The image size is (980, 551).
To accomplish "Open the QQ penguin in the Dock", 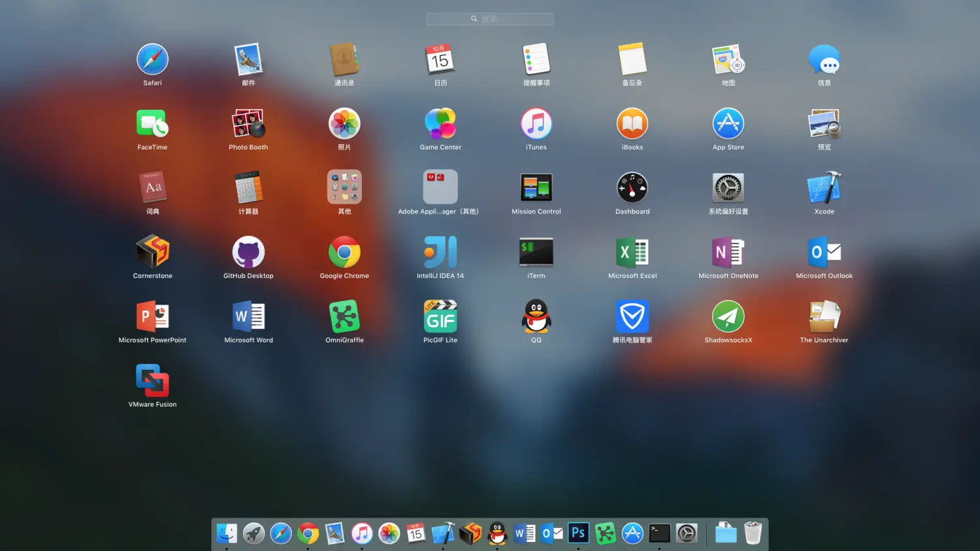I will tap(497, 533).
